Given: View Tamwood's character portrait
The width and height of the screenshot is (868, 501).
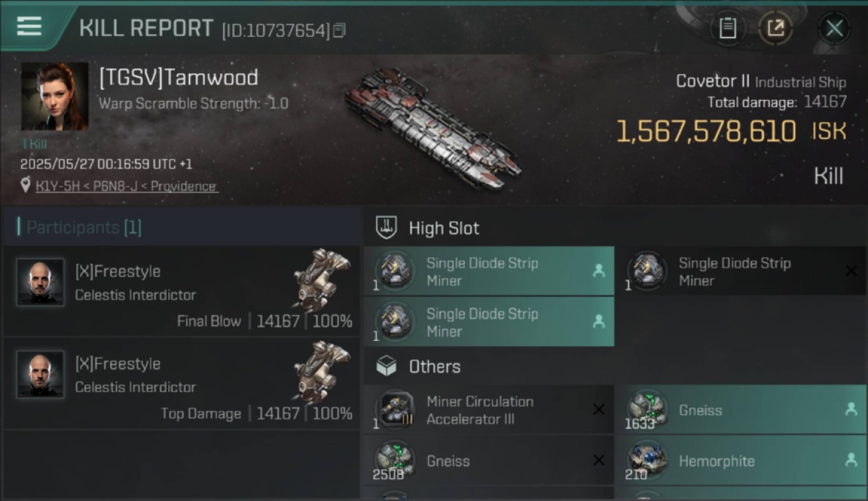Looking at the screenshot, I should tap(55, 96).
